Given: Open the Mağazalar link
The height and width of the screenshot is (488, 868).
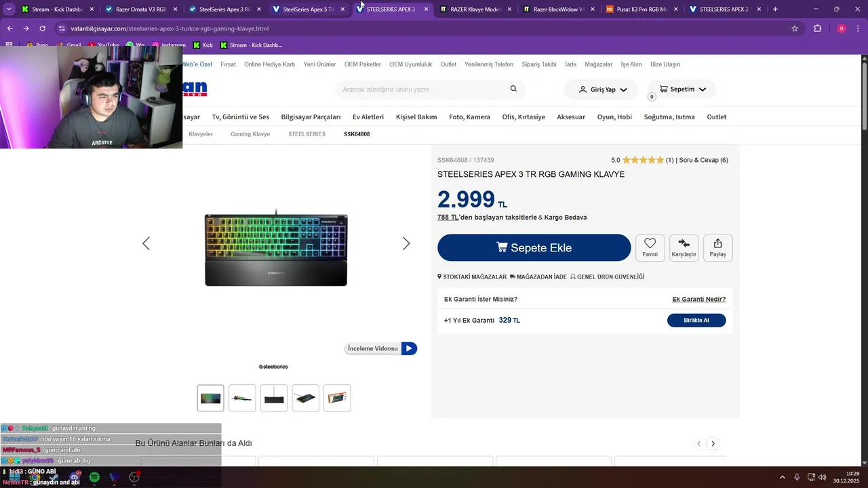Looking at the screenshot, I should [x=599, y=64].
